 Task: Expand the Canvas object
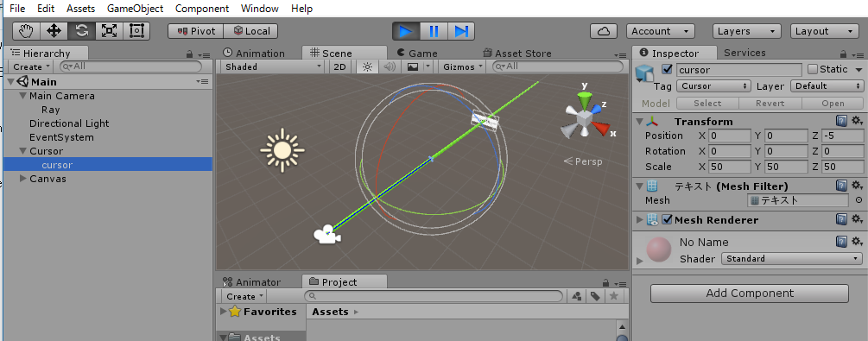[x=22, y=178]
